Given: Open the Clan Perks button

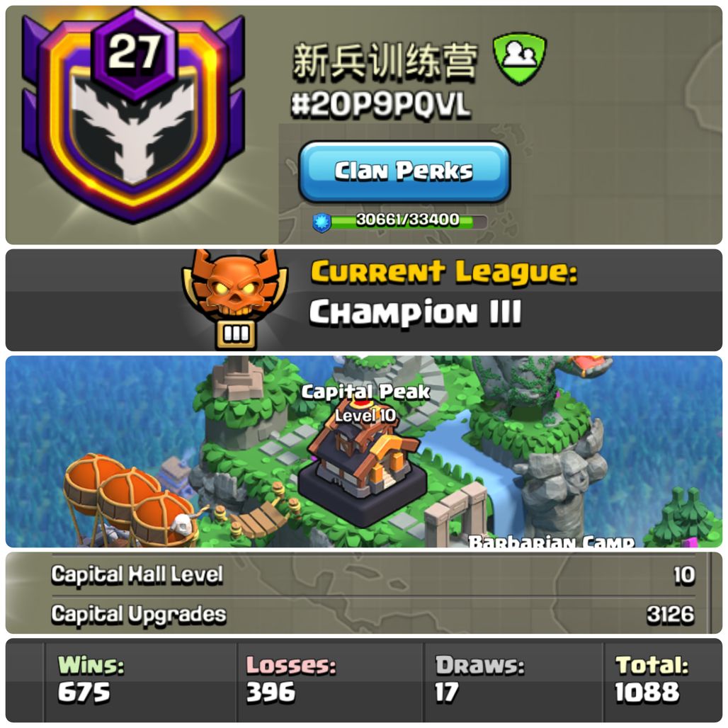Looking at the screenshot, I should click(x=404, y=171).
